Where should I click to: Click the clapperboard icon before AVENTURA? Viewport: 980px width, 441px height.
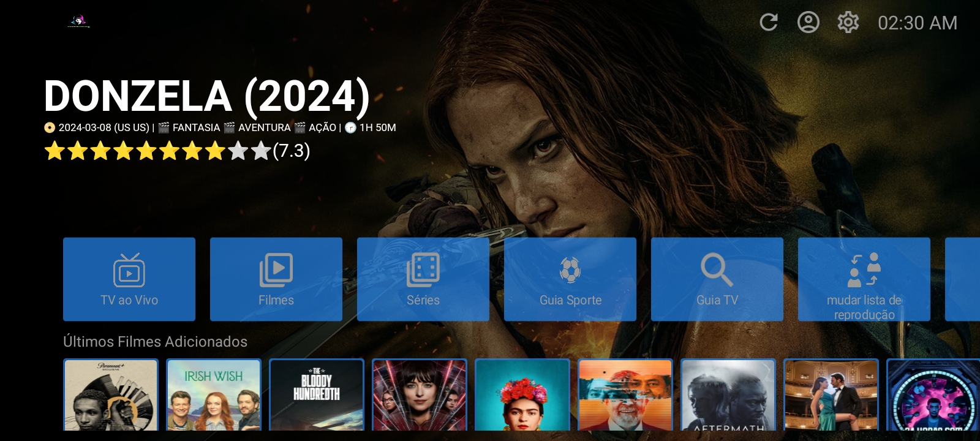pyautogui.click(x=229, y=127)
